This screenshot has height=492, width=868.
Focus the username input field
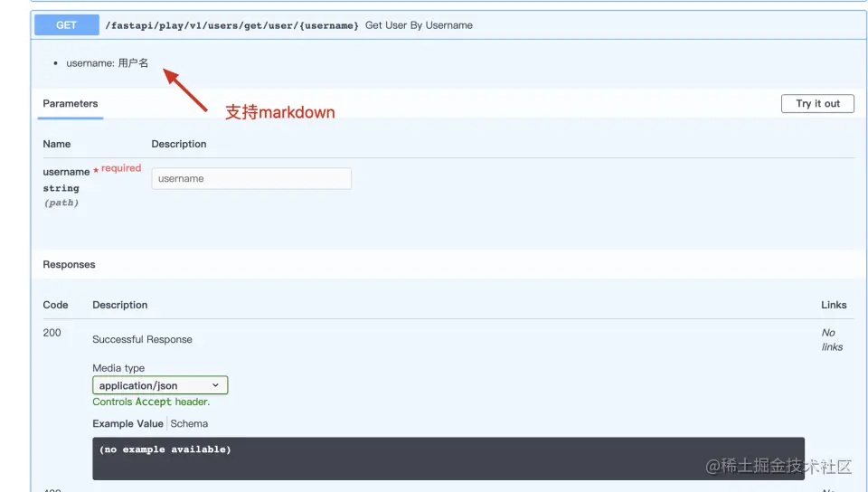(x=251, y=179)
